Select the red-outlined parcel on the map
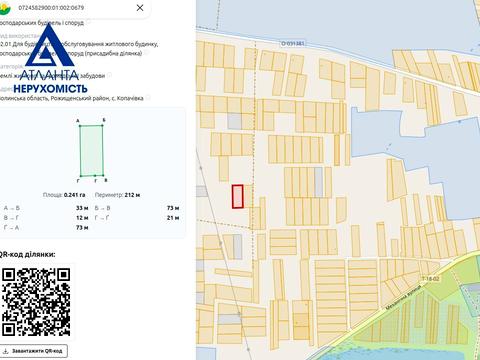Viewport: 480px width, 360px height. 238,196
